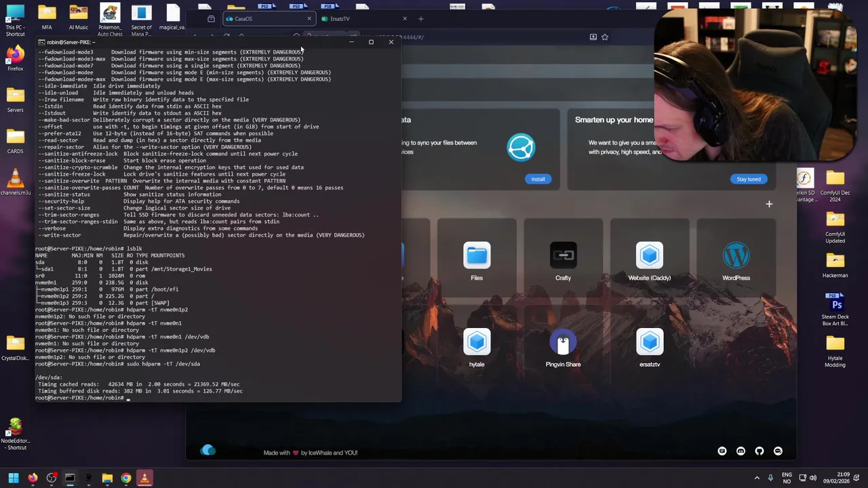The image size is (868, 488).
Task: Open Pokemon Auto Chess desktop icon
Action: click(110, 20)
